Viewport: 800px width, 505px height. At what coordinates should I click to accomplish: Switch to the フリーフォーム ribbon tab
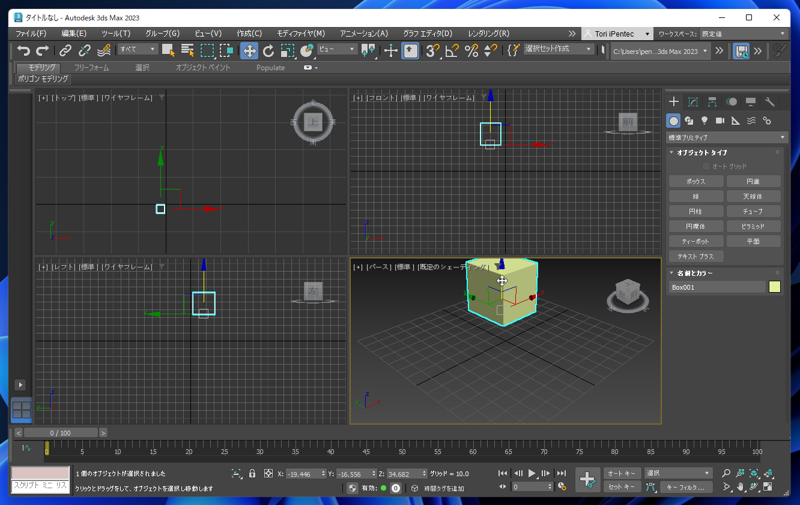pyautogui.click(x=91, y=67)
